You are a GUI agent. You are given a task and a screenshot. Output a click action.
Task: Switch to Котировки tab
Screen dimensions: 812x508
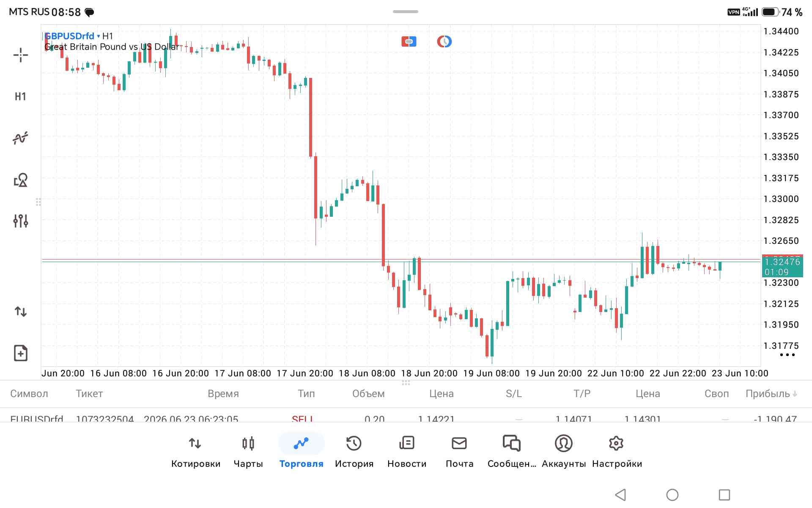195,452
